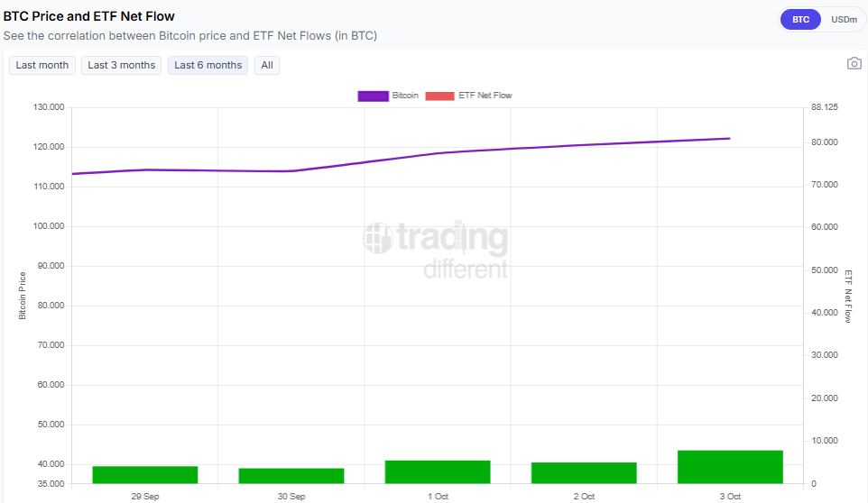The height and width of the screenshot is (503, 868).
Task: Select the 2 Oct green net flow bar
Action: (584, 473)
